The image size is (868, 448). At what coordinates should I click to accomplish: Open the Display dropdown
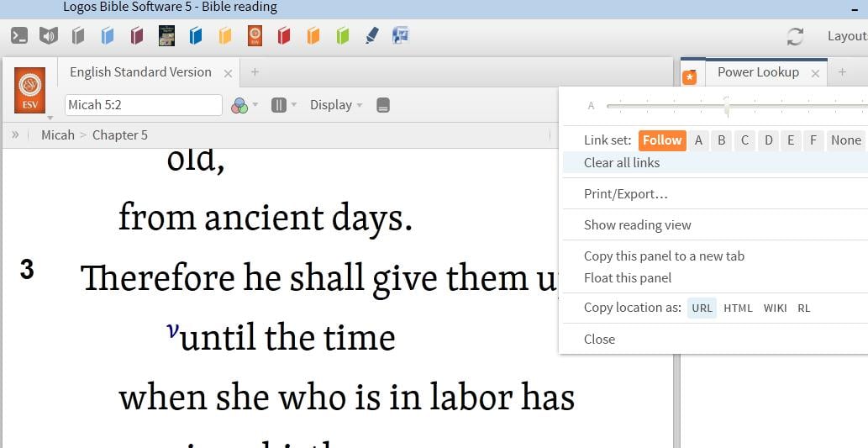336,105
